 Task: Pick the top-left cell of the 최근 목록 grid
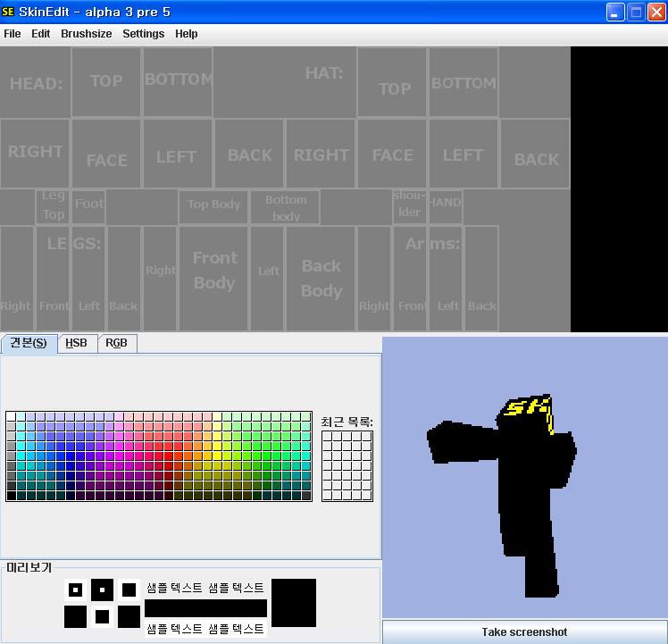click(327, 437)
